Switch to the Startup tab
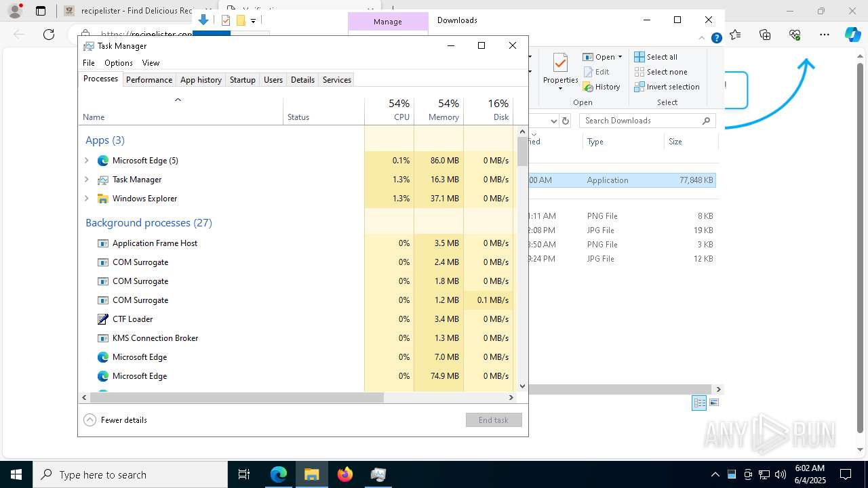Image resolution: width=868 pixels, height=488 pixels. click(242, 80)
